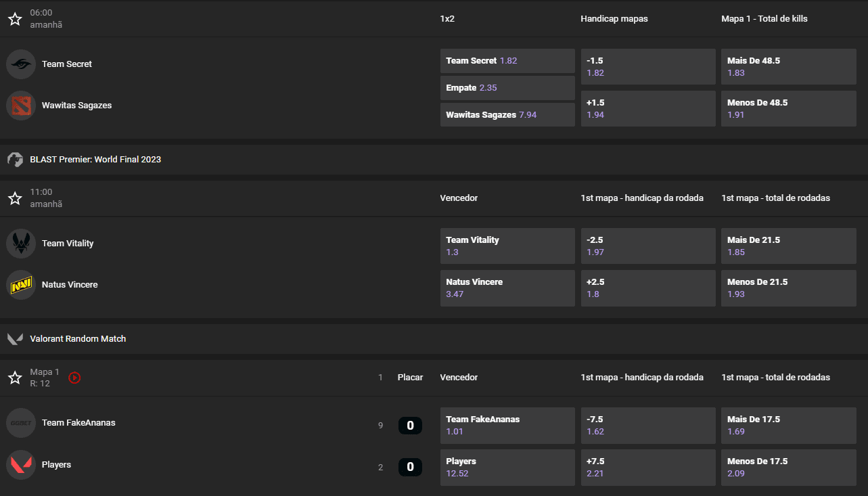Open the Natus Vincere name beside its logo
868x496 pixels.
coord(70,285)
